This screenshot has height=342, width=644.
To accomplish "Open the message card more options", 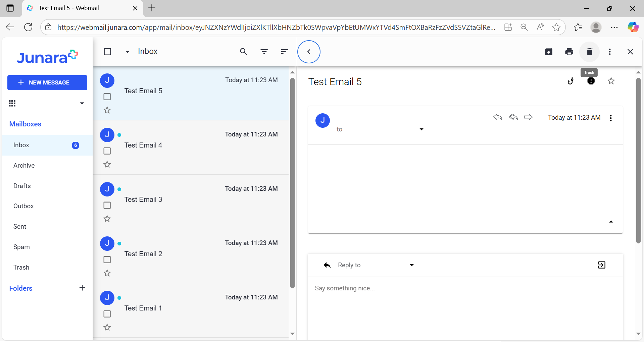I will click(611, 118).
